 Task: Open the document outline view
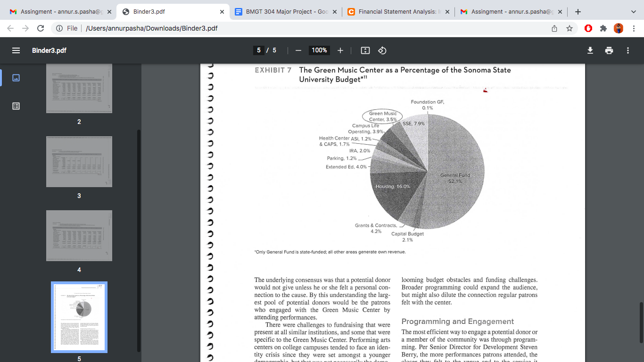[16, 106]
